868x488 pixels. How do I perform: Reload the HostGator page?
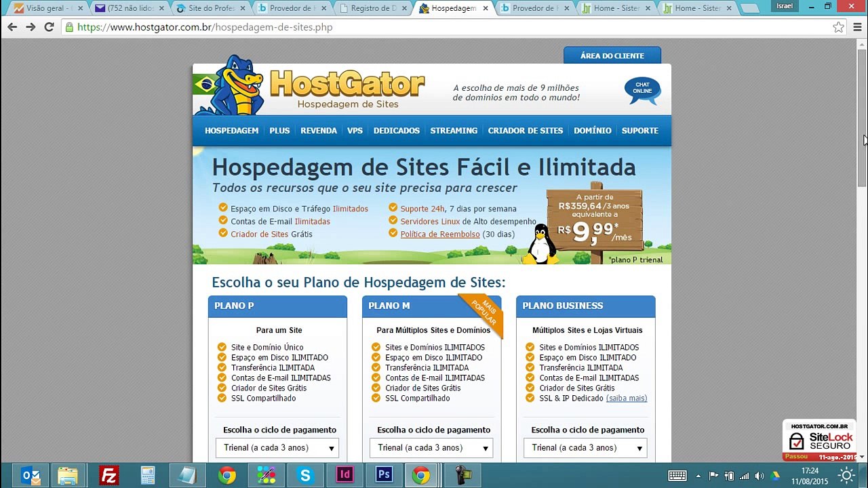click(49, 27)
